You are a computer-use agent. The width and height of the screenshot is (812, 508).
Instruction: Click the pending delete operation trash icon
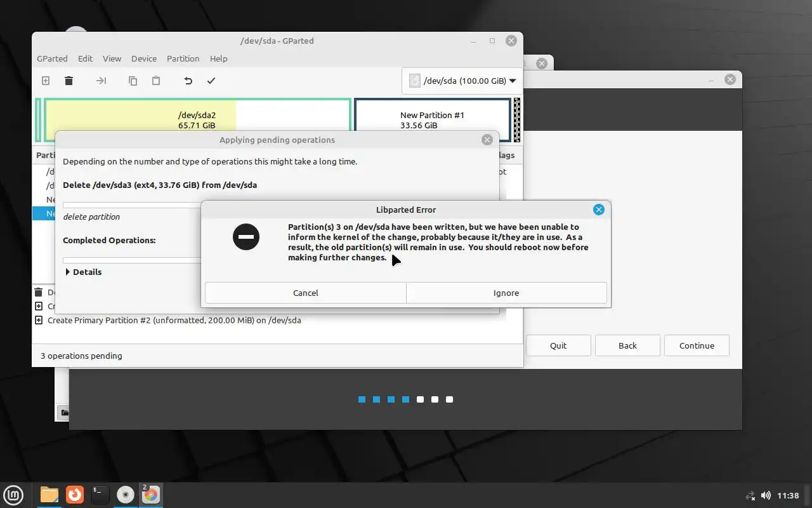click(x=39, y=292)
